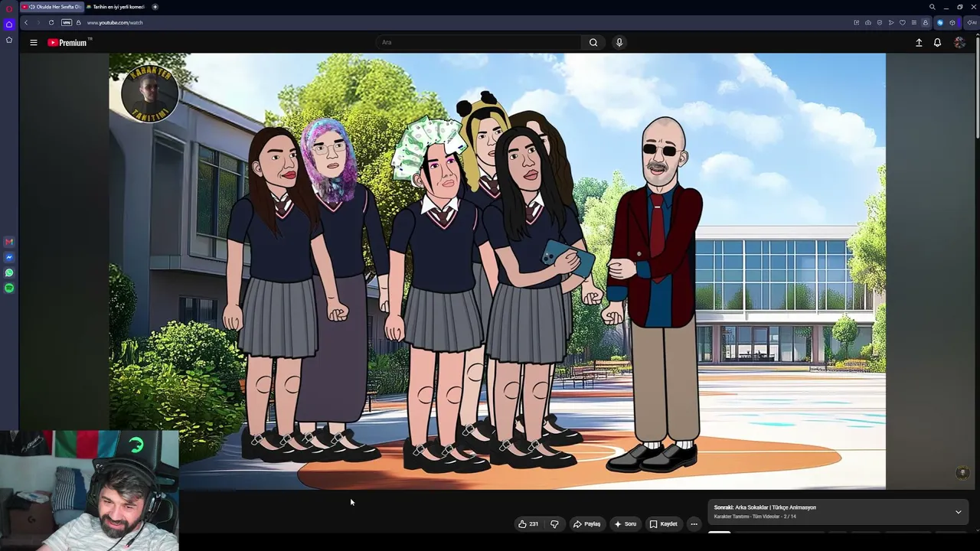
Task: Switch to the 'Okulda Her Sınıfta' tab
Action: coord(51,7)
